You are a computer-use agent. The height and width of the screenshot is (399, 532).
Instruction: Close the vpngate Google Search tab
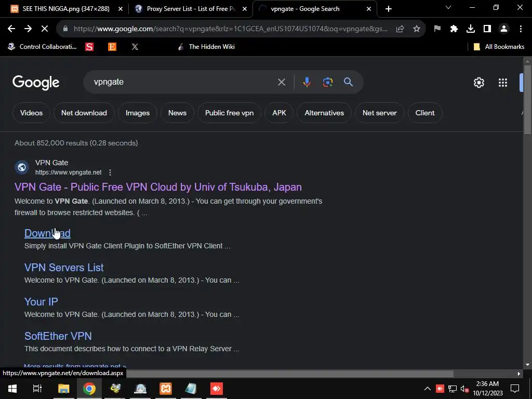pos(369,9)
